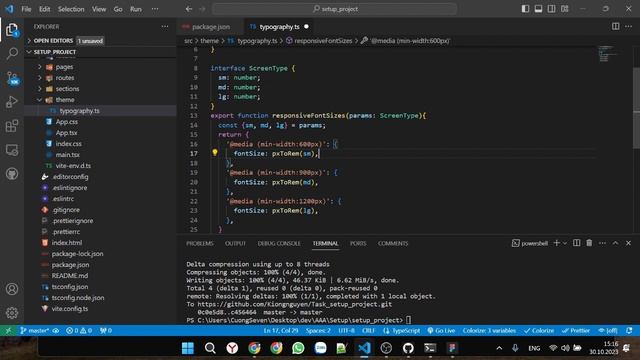Click the Colorize: 3 variables status item
This screenshot has width=640, height=360.
pyautogui.click(x=489, y=330)
